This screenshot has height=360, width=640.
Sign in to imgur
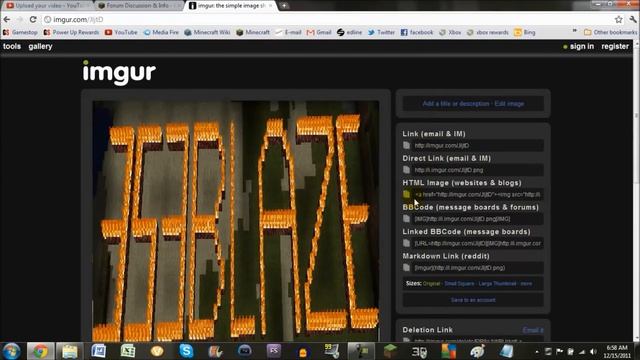(582, 47)
